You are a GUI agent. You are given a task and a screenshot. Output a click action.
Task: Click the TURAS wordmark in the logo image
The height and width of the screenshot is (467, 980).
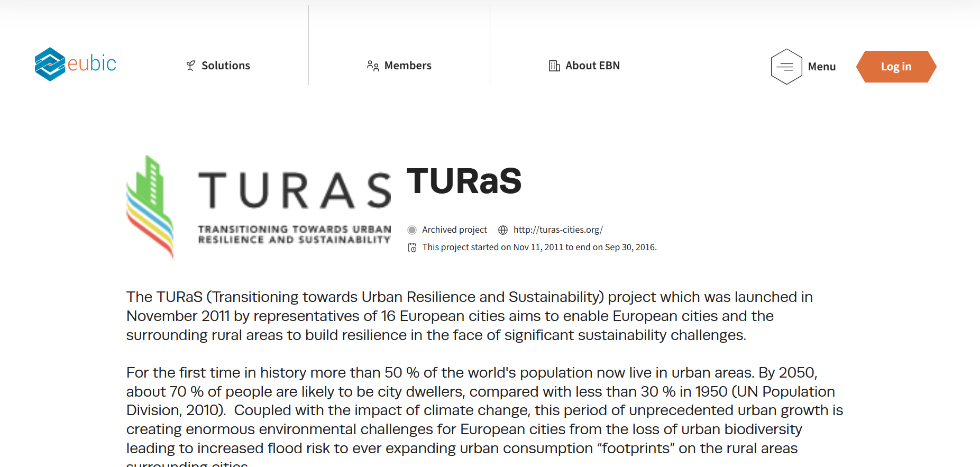294,190
